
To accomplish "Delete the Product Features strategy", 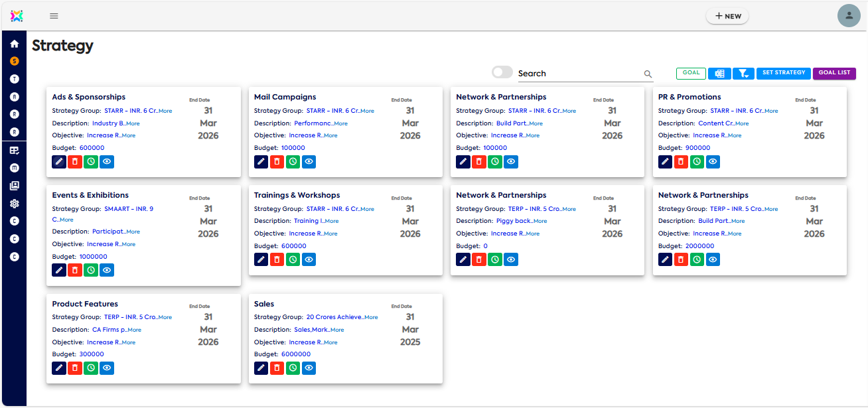I will (x=75, y=368).
